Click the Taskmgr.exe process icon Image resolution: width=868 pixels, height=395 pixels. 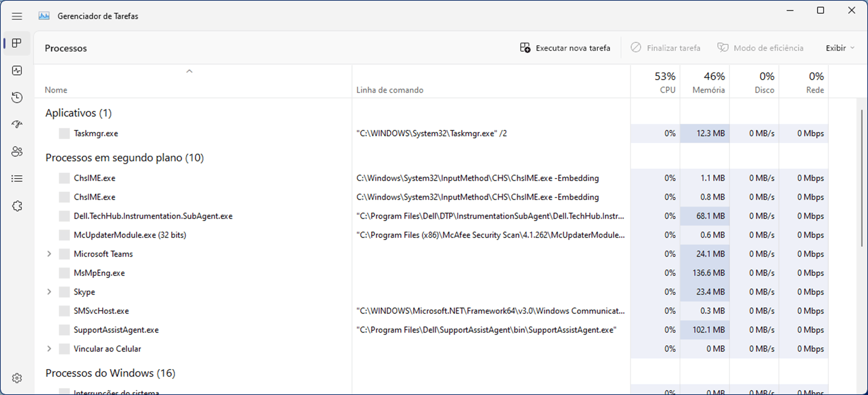tap(64, 134)
